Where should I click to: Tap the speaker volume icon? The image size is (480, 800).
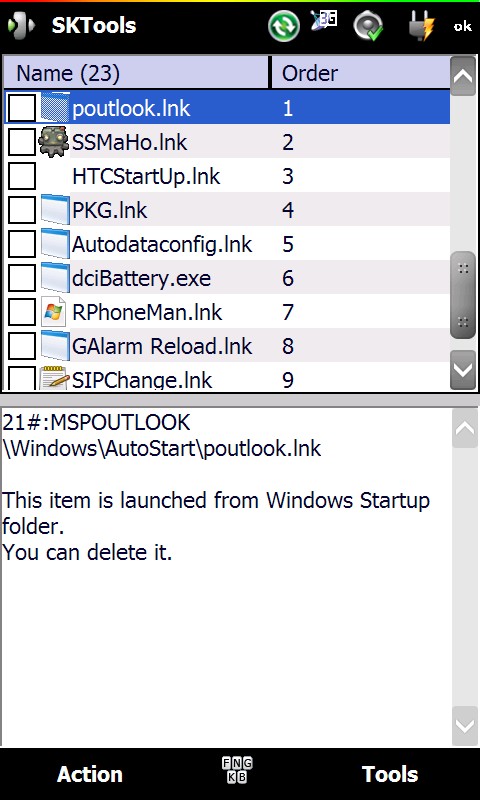(x=368, y=26)
